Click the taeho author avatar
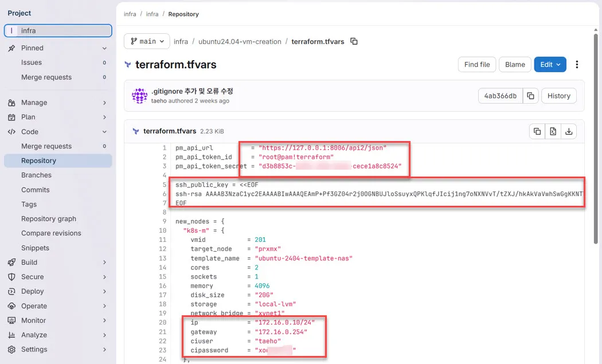 [139, 96]
